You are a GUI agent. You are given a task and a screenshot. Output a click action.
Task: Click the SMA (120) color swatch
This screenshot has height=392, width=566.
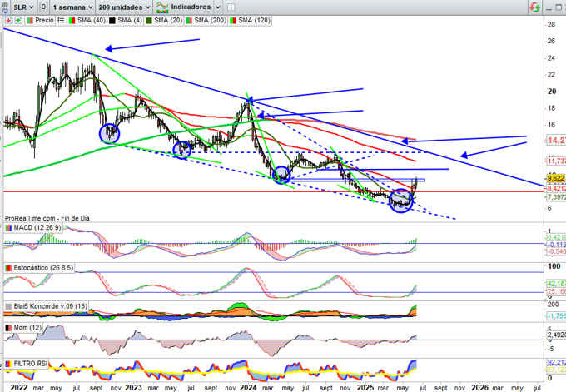[x=233, y=21]
